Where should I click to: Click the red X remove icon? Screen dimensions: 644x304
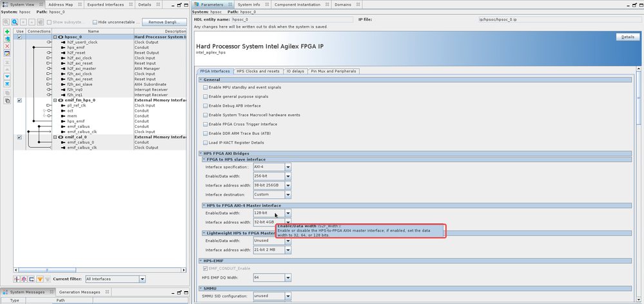(7, 46)
